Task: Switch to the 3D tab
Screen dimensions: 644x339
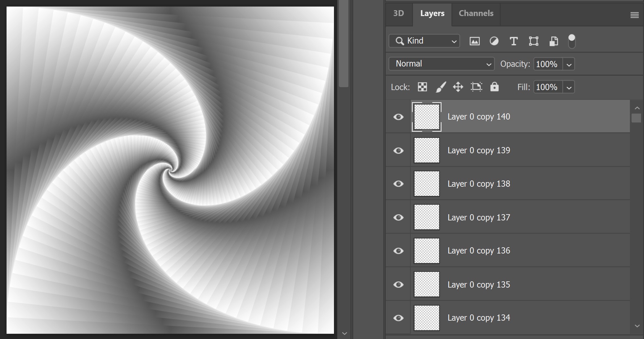Action: [399, 13]
